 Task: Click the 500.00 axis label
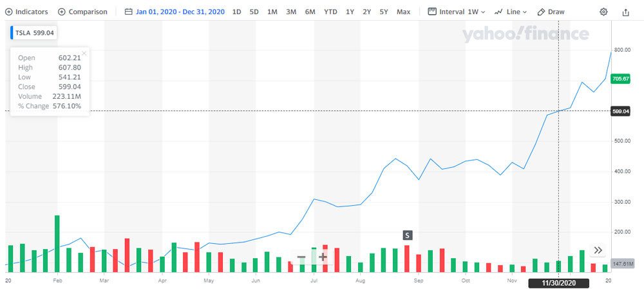coord(622,141)
